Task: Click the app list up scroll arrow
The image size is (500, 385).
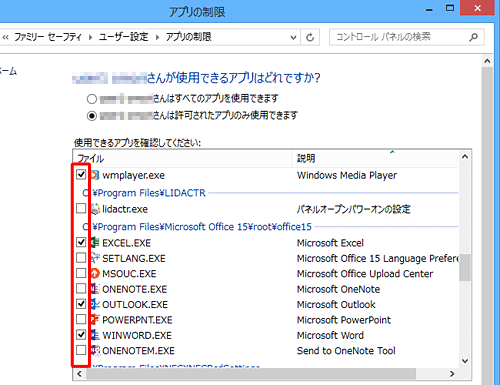Action: pos(465,157)
